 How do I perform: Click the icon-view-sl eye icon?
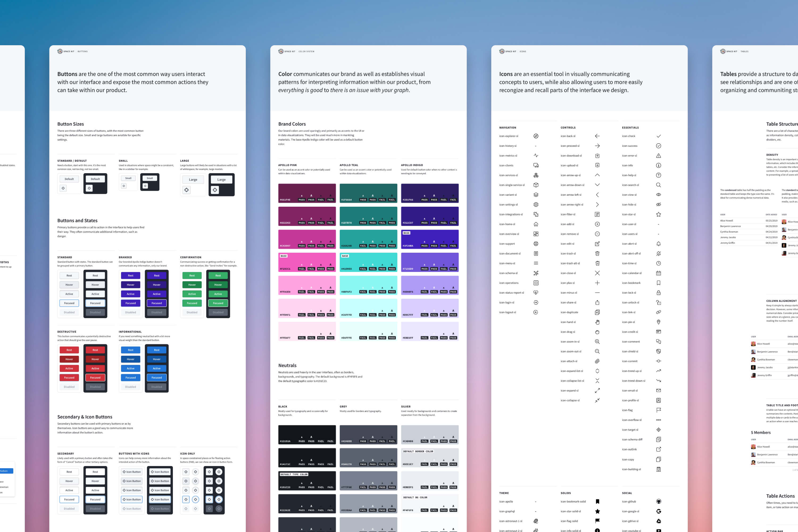pyautogui.click(x=658, y=195)
